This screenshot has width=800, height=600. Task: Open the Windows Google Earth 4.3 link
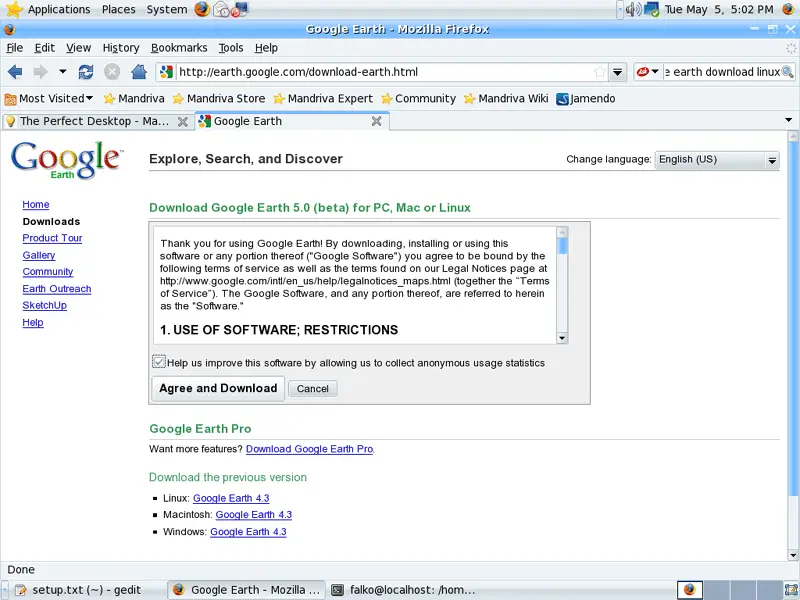click(x=248, y=532)
